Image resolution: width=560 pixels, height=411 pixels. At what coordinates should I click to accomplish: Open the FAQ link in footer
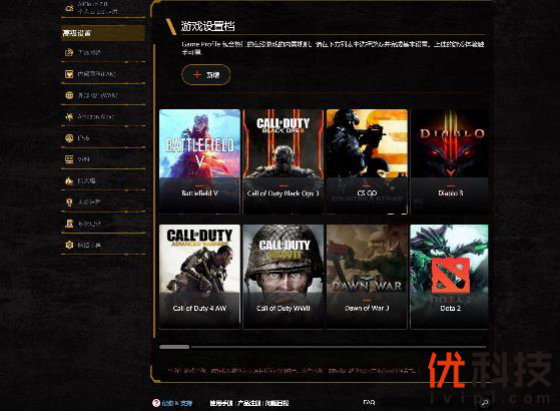[369, 402]
